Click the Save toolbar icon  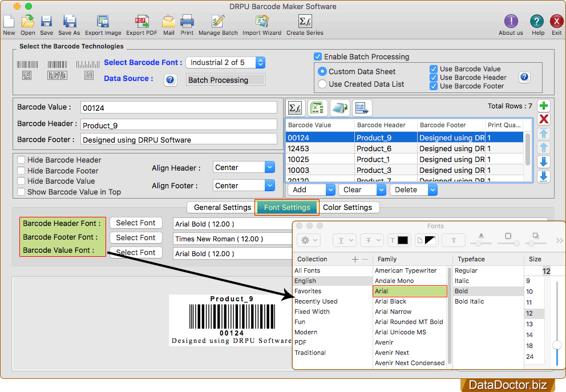coord(46,22)
